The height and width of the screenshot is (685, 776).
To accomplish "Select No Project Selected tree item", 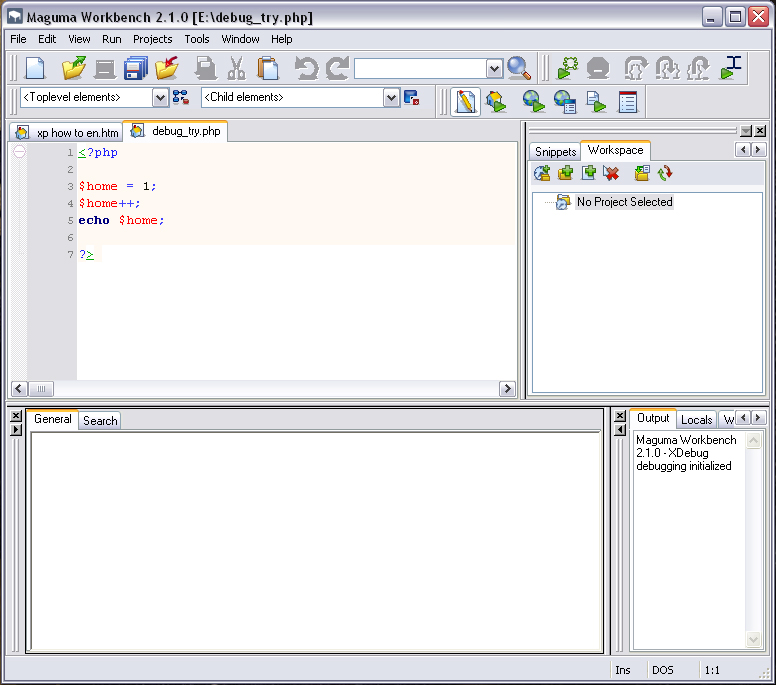I will click(625, 202).
